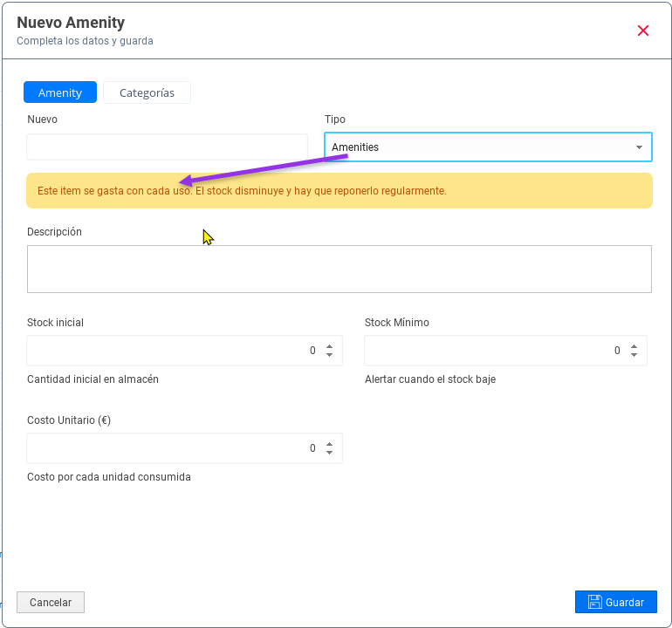This screenshot has width=672, height=628.
Task: Save the amenity with Guardar button
Action: [x=616, y=602]
